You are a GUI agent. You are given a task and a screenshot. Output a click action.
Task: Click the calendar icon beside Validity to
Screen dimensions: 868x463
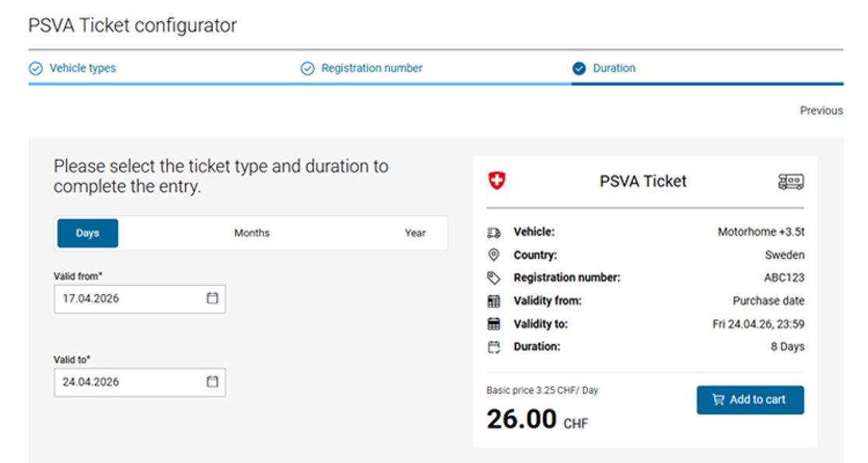(493, 324)
